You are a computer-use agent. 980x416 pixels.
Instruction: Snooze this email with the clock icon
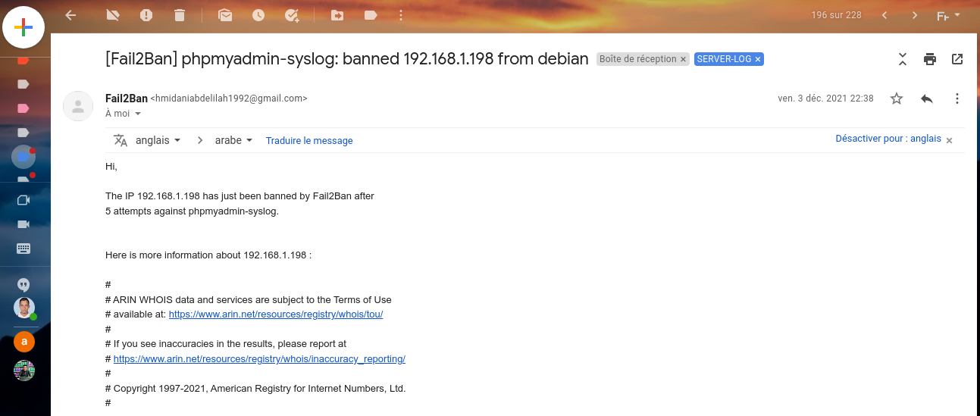(258, 15)
